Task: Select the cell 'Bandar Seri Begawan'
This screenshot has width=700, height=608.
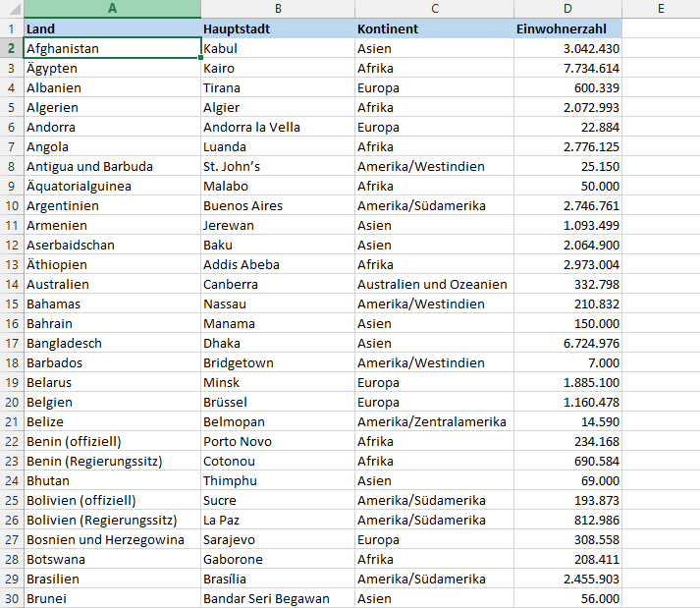Action: point(278,598)
